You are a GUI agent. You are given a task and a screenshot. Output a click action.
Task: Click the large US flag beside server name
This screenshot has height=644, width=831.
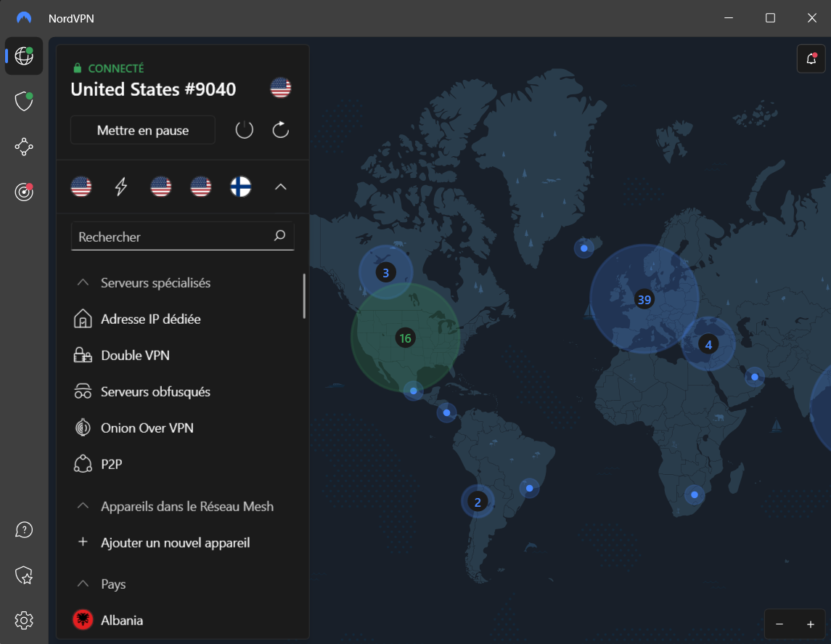(x=280, y=87)
